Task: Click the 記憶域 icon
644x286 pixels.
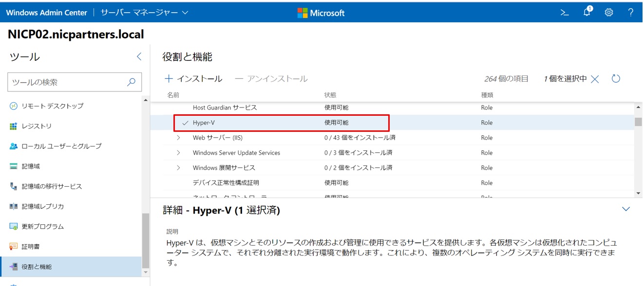Action: (x=14, y=166)
